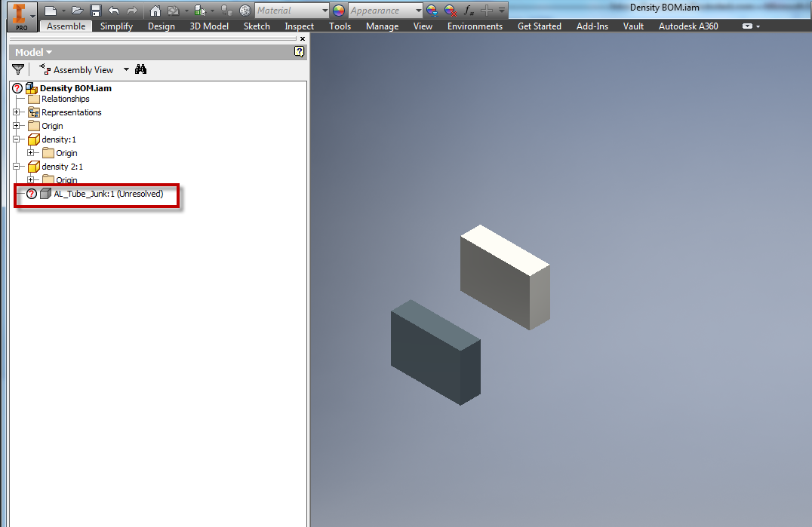Create a new file
Screen dimensions: 812x527
[51, 11]
